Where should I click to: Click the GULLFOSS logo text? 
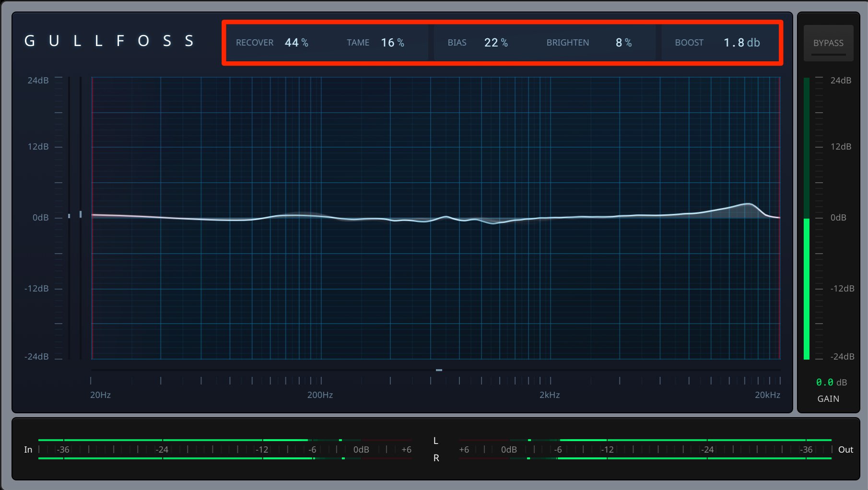109,41
